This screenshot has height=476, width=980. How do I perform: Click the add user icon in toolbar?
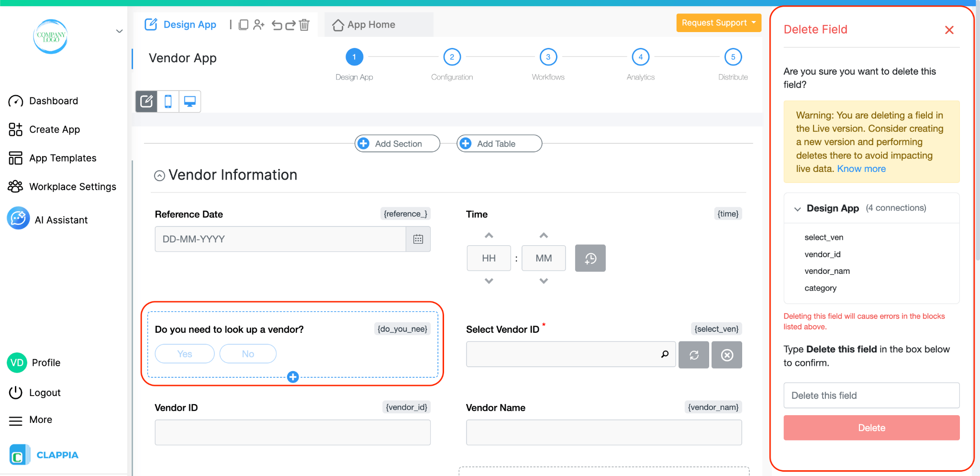pos(259,24)
